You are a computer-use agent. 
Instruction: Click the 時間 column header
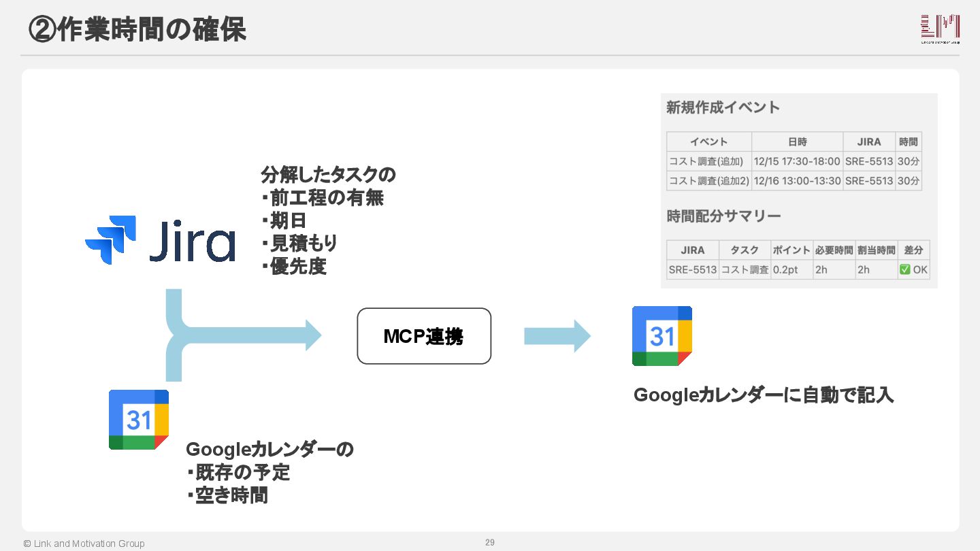[909, 142]
